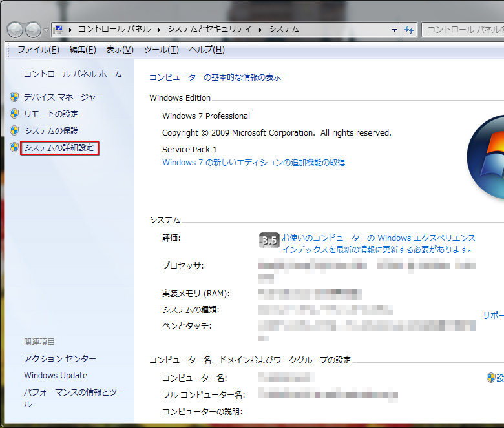The image size is (504, 428).
Task: Click shield icon beside システムの保護
Action: coord(14,130)
